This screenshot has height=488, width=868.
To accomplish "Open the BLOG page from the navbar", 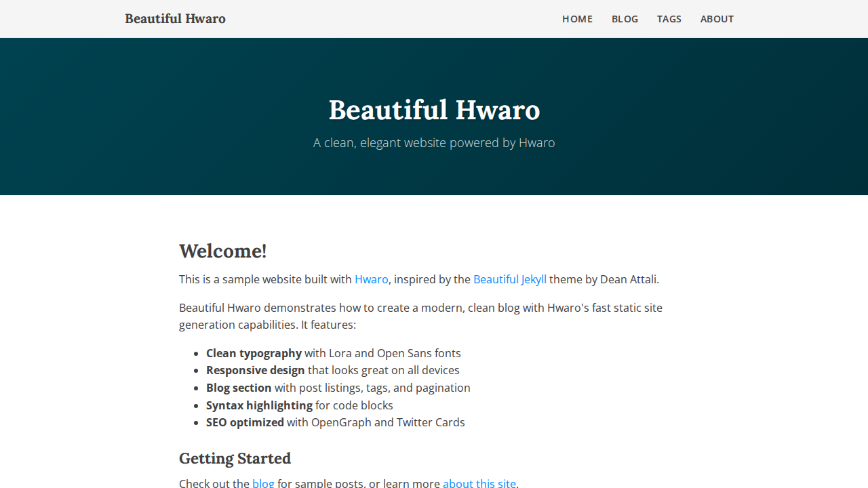I will pyautogui.click(x=625, y=19).
